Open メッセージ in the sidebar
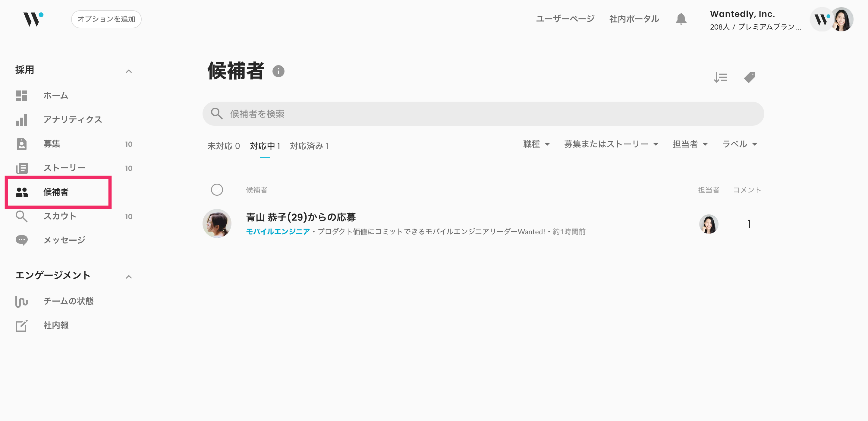The width and height of the screenshot is (868, 421). point(64,240)
